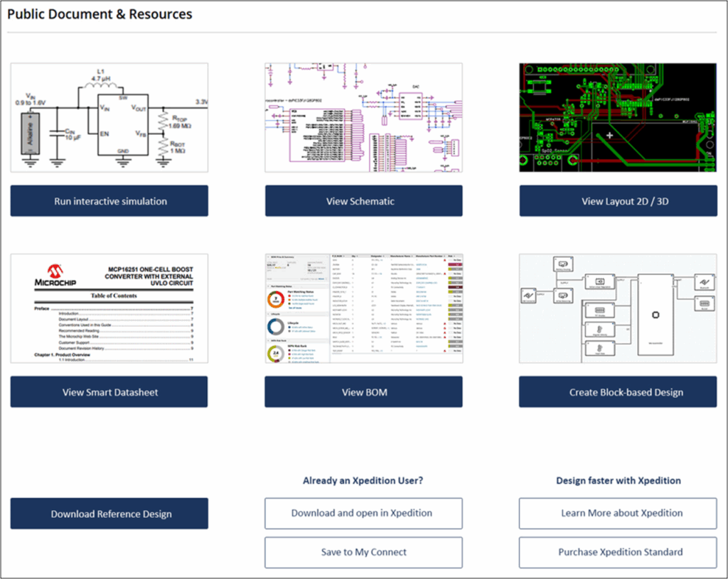
Task: Open the View Schematic button
Action: coord(363,201)
